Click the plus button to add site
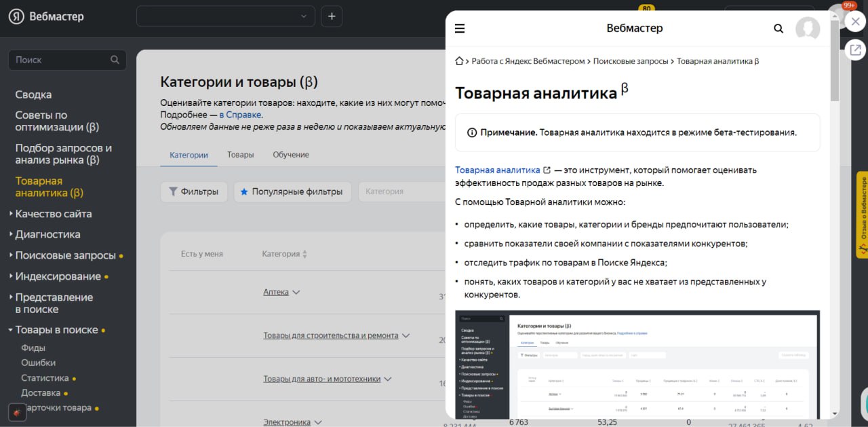The width and height of the screenshot is (868, 427). 331,16
